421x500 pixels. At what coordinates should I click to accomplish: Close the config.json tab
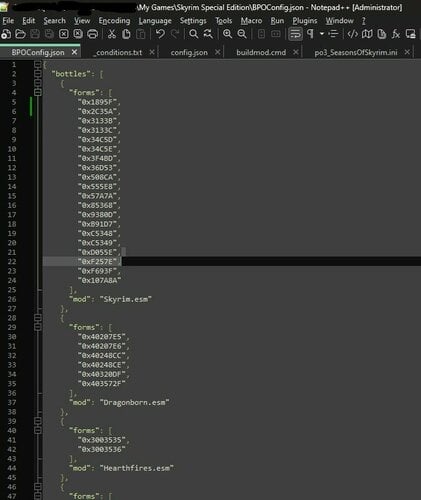pyautogui.click(x=218, y=52)
